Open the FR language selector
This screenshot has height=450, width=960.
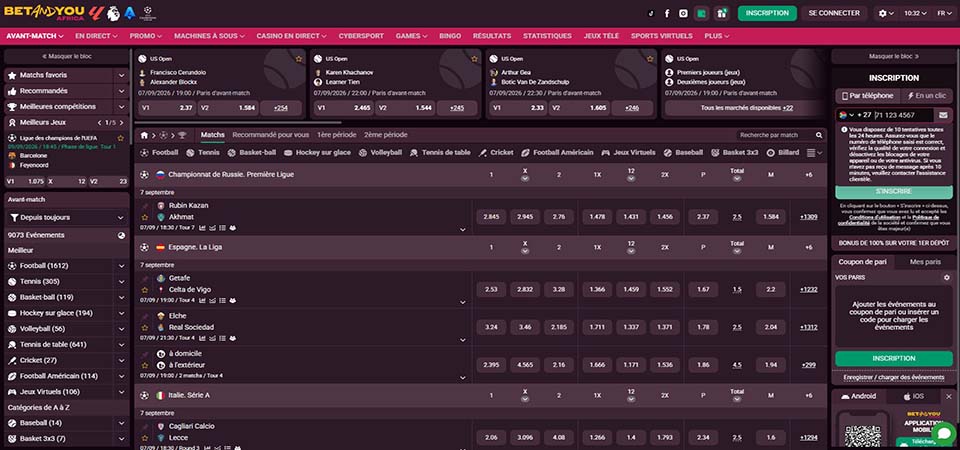pyautogui.click(x=943, y=13)
